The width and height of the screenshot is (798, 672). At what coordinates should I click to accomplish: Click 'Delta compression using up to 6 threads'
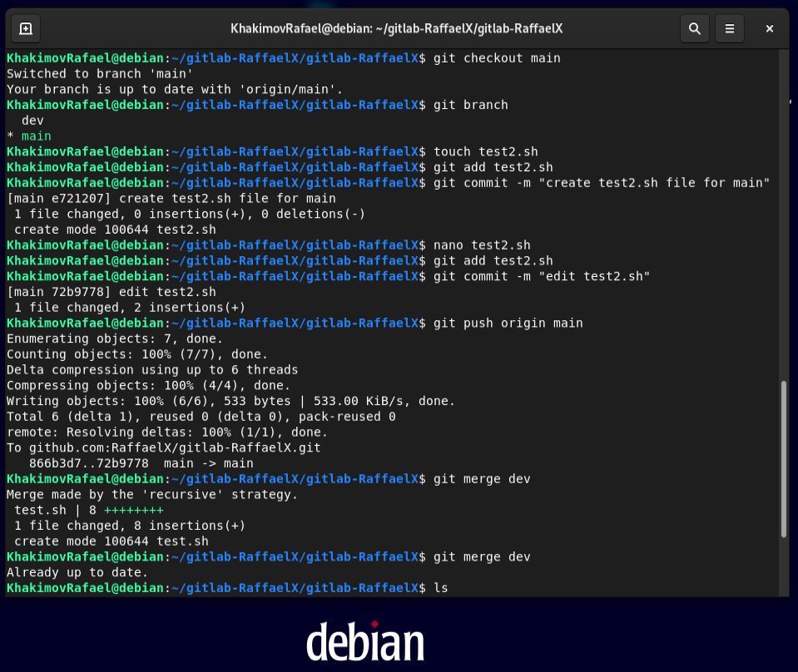(x=152, y=370)
